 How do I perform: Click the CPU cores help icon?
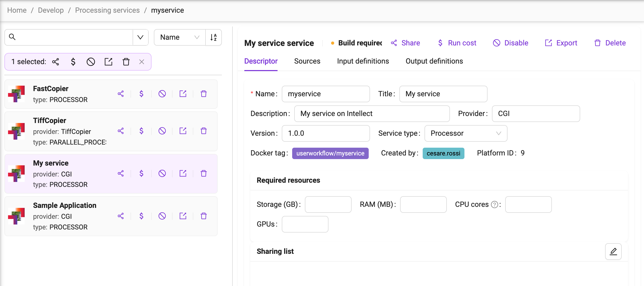point(495,205)
